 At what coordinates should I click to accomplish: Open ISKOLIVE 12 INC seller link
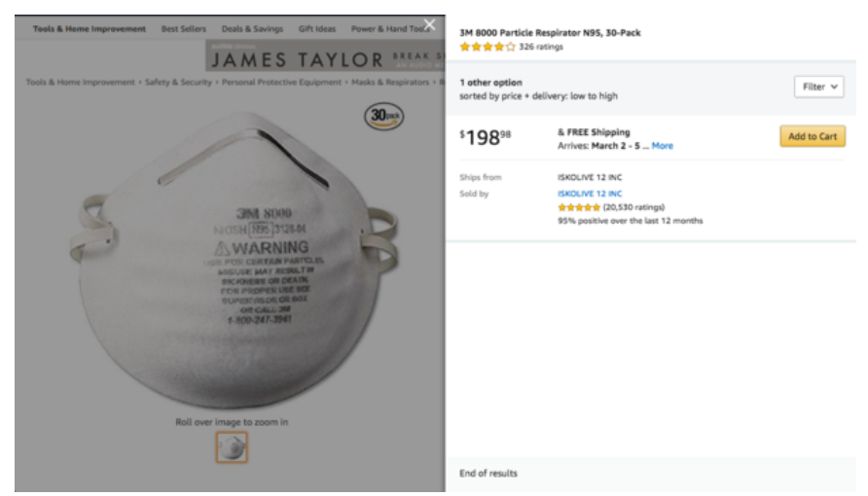click(590, 194)
